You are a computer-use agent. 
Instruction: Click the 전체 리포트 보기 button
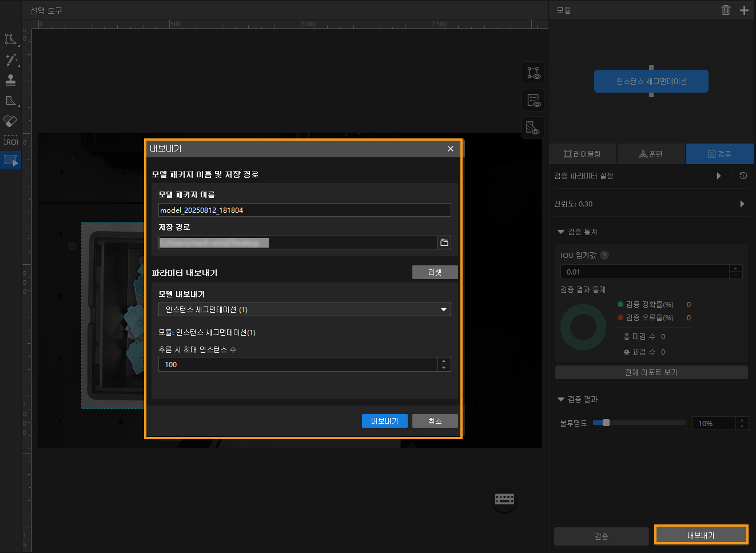[651, 372]
